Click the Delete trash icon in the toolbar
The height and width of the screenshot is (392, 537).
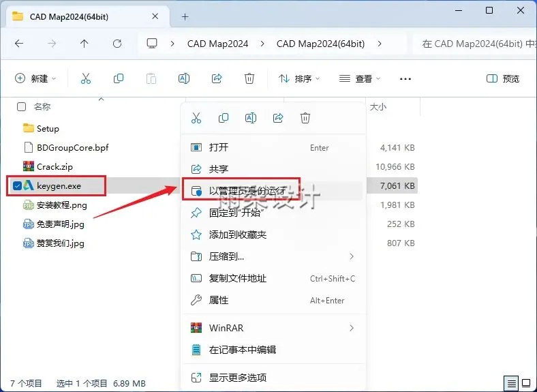[x=249, y=78]
